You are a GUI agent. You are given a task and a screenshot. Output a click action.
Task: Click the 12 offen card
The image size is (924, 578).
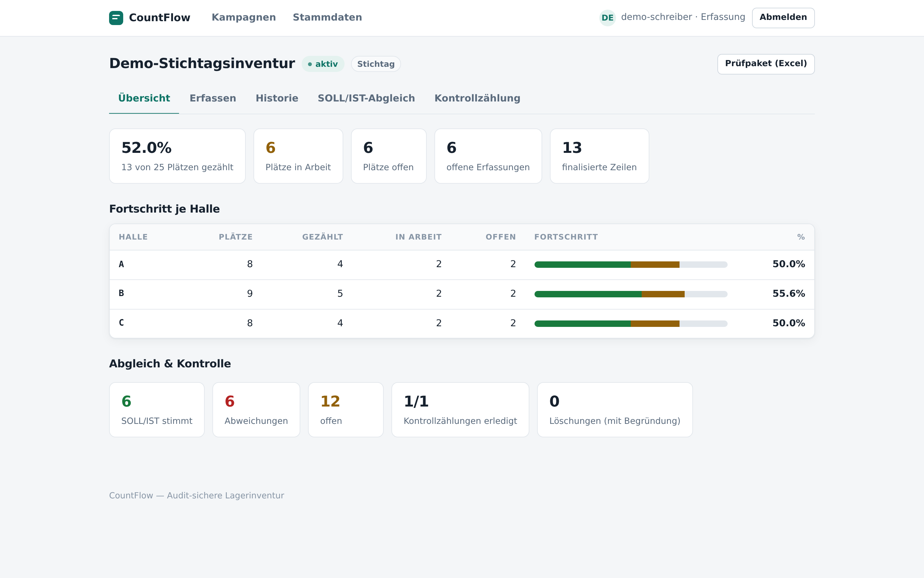[346, 410]
